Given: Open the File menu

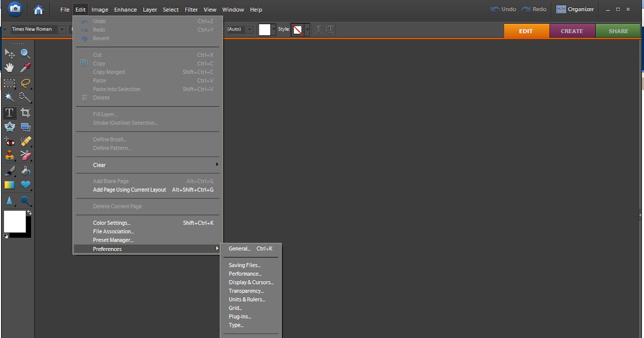Looking at the screenshot, I should tap(65, 10).
